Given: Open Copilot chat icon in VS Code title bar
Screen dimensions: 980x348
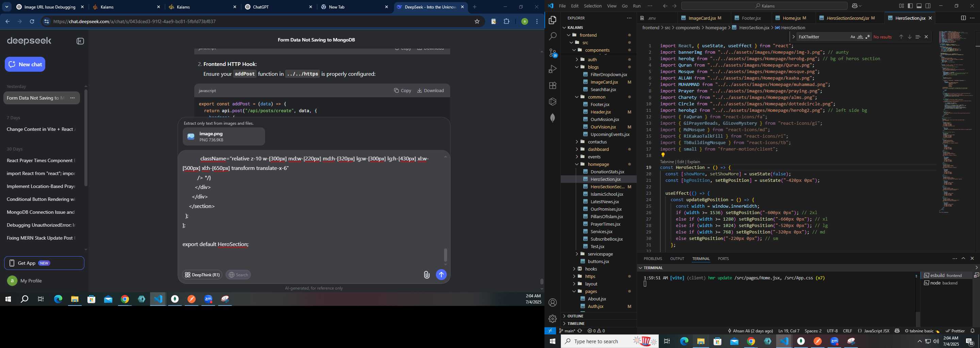Looking at the screenshot, I should click(854, 6).
